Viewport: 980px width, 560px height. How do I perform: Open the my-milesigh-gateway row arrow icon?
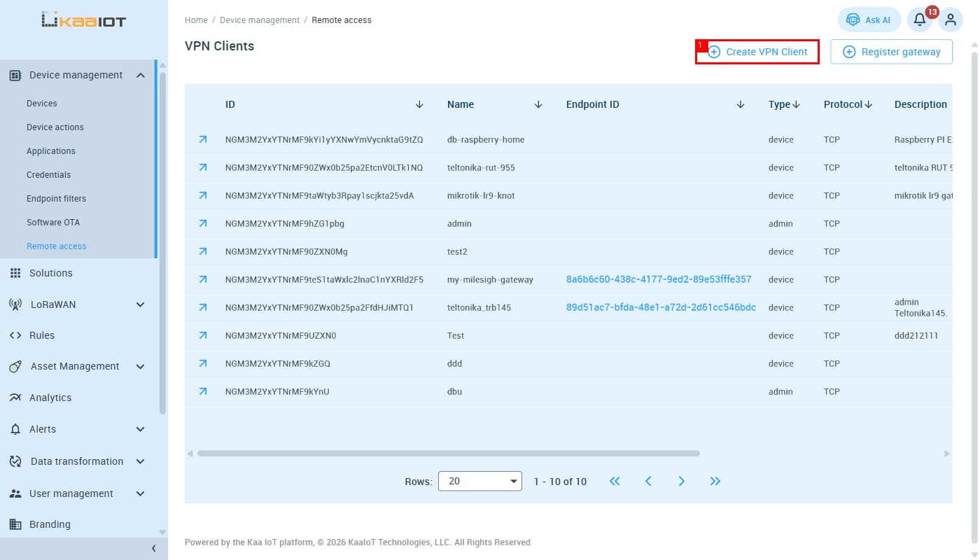point(202,279)
